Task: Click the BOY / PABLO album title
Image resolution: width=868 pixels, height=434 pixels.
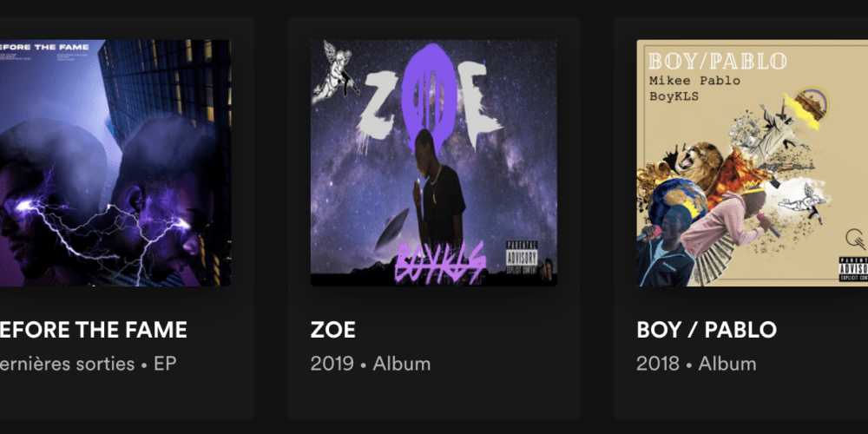Action: (707, 330)
